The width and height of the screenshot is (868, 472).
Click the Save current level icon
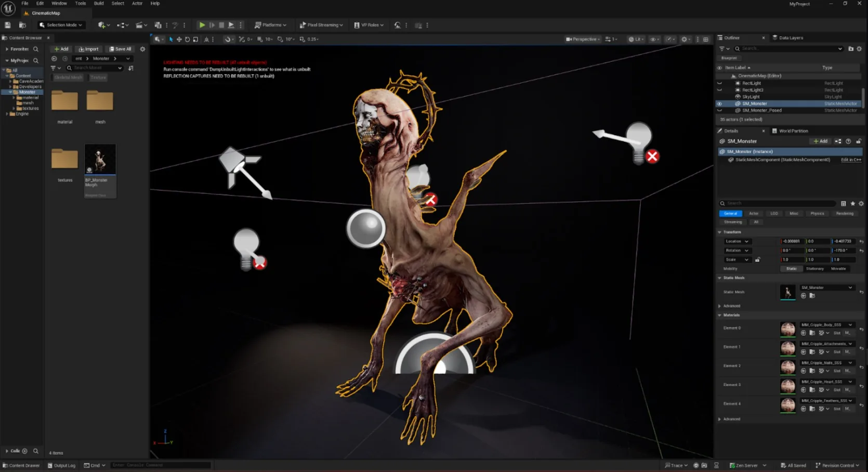(8, 25)
